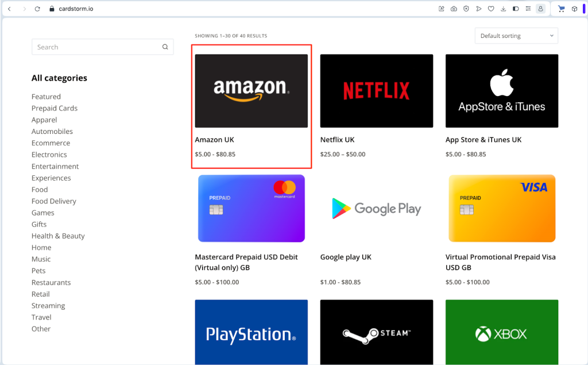Open the Amazon UK gift card

pyautogui.click(x=251, y=90)
